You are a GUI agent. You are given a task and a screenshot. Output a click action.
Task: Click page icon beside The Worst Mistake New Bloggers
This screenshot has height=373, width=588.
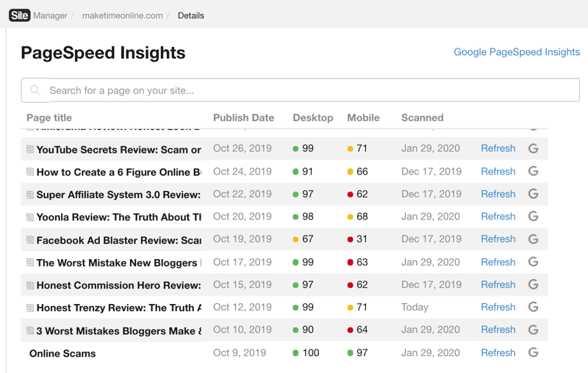[30, 263]
